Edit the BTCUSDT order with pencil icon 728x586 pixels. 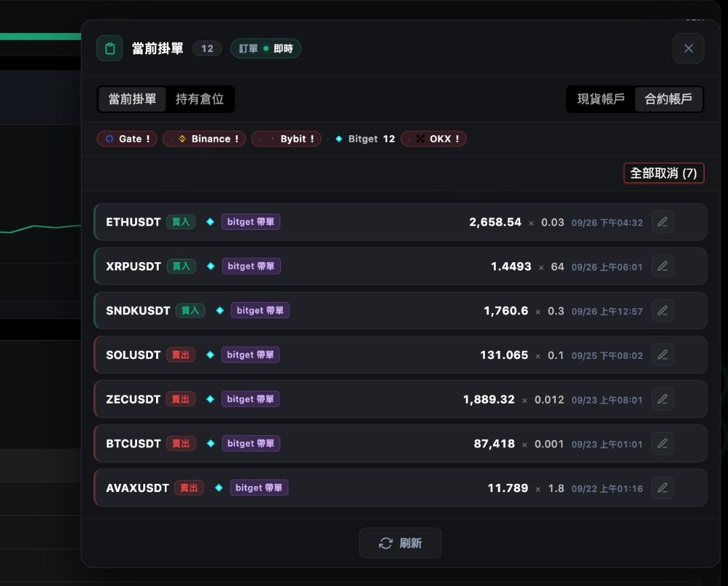[x=662, y=444]
